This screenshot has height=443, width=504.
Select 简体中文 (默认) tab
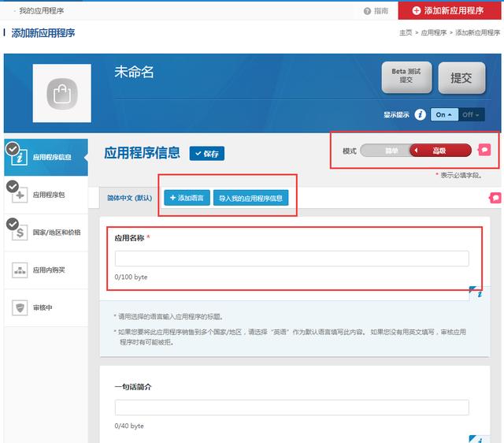click(x=129, y=198)
